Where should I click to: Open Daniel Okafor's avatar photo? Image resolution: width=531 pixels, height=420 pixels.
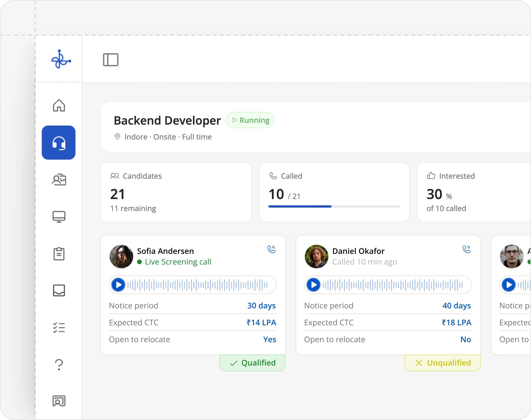point(316,256)
